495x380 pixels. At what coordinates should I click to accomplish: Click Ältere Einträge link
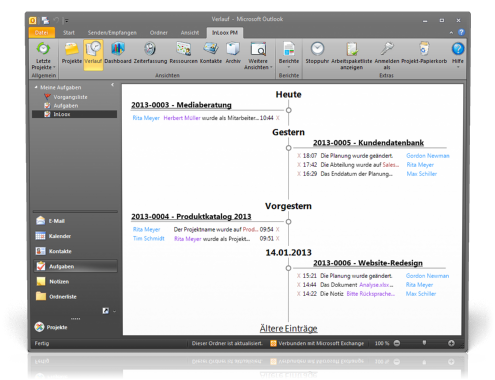pyautogui.click(x=288, y=328)
